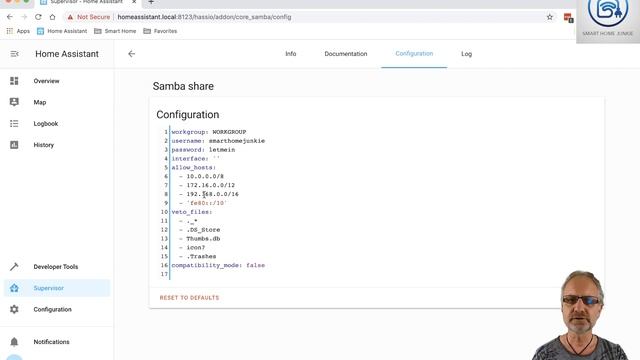Switch to the Documentation tab
Screen dimensions: 640x360
(346, 54)
